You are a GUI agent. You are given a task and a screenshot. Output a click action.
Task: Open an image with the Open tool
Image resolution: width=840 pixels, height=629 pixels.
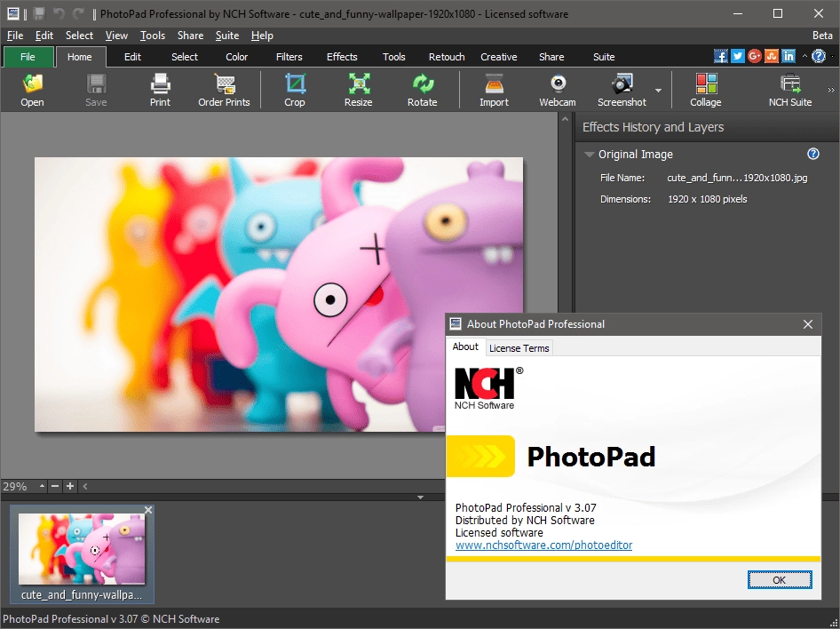coord(32,90)
